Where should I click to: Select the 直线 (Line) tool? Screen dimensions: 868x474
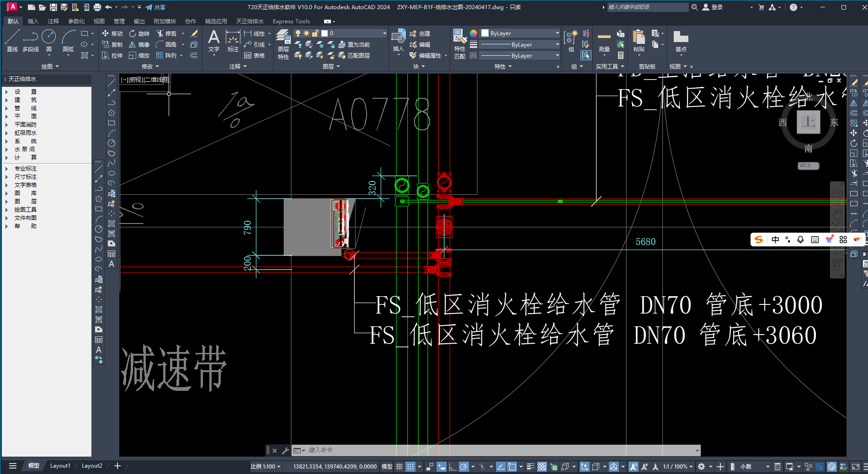point(12,41)
